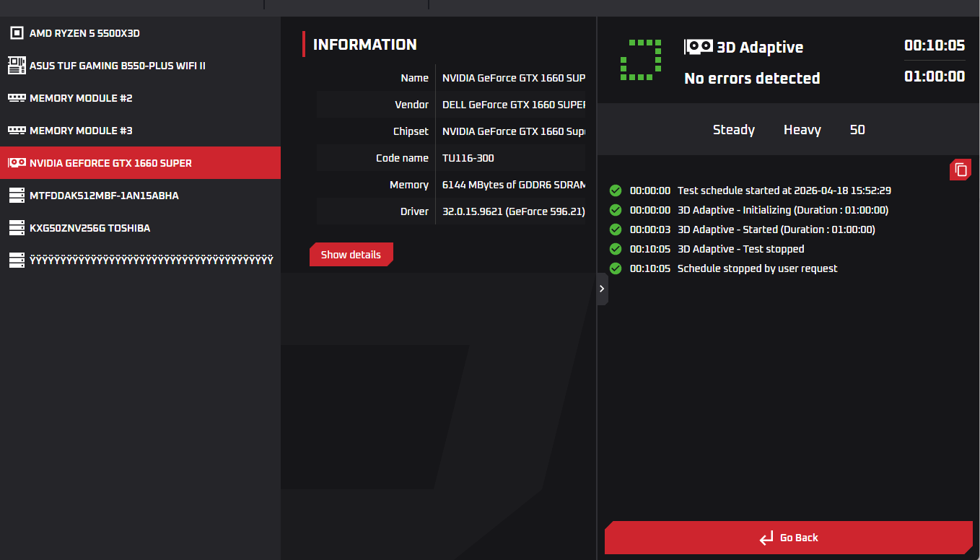
Task: Copy the test log with the clipboard icon
Action: coord(961,170)
